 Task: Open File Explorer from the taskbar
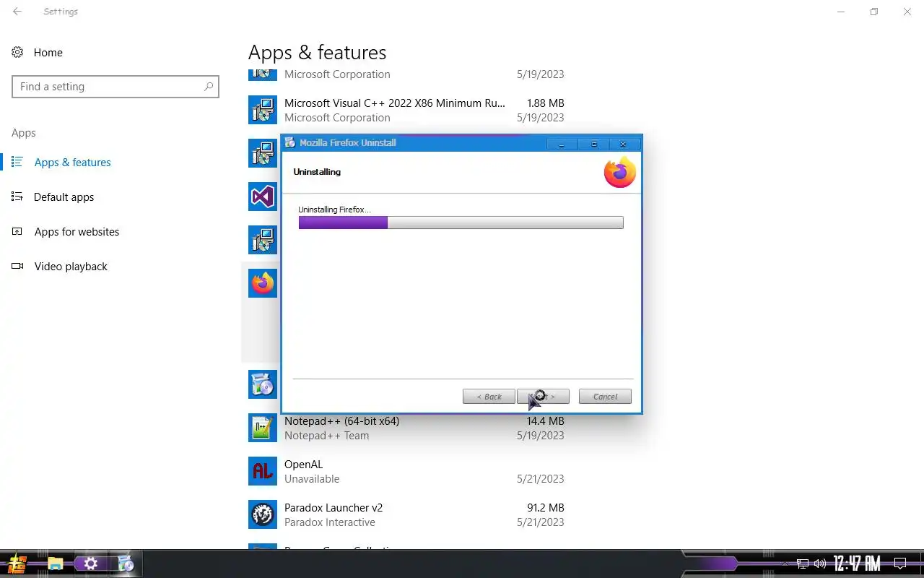click(x=55, y=564)
